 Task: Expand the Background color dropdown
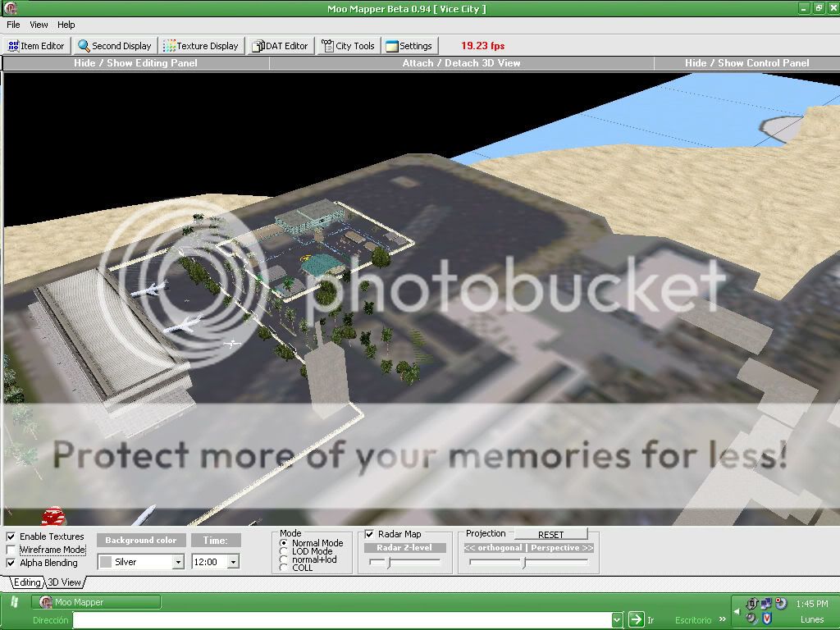pyautogui.click(x=178, y=562)
